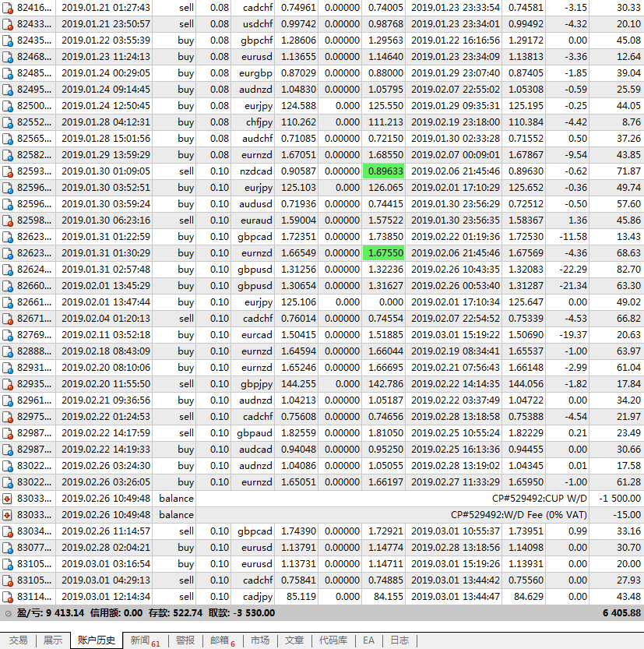This screenshot has width=644, height=649.
Task: Open the 展示 tab
Action: click(53, 640)
